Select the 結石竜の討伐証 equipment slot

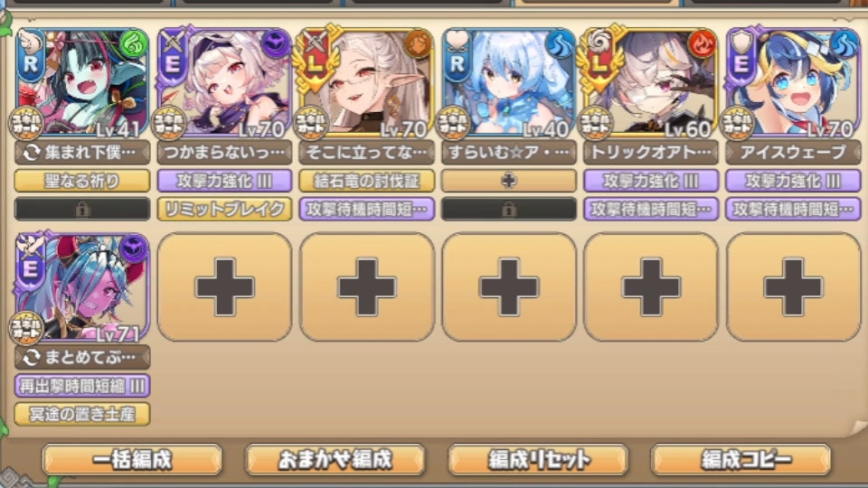pos(366,181)
